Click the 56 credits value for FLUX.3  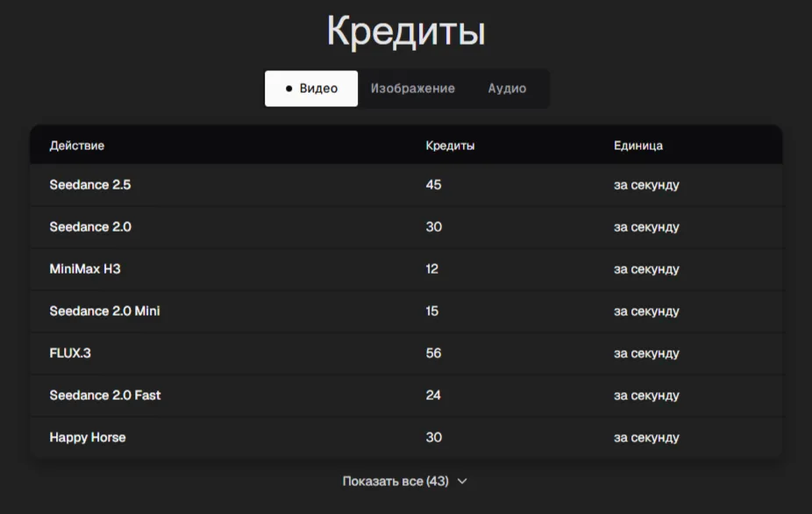pyautogui.click(x=433, y=353)
